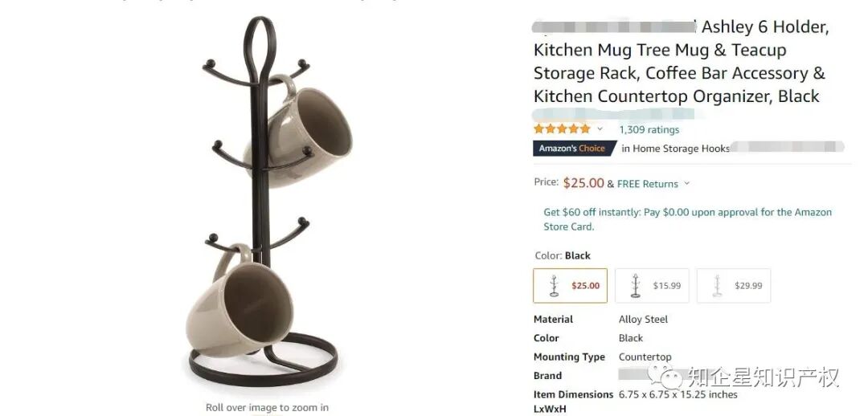Click the mug tree icon in $25.00 swatch
The height and width of the screenshot is (416, 868).
[x=554, y=286]
